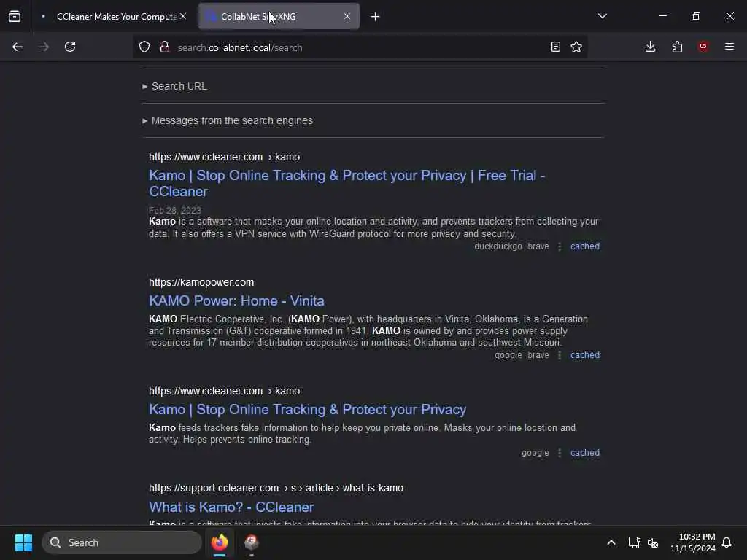This screenshot has width=747, height=560.
Task: Reload the current page
Action: click(70, 47)
